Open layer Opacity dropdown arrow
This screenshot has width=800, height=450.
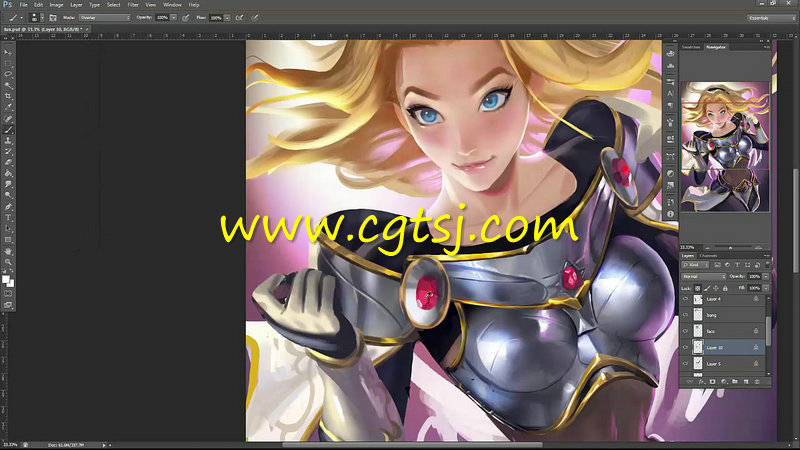tap(766, 276)
